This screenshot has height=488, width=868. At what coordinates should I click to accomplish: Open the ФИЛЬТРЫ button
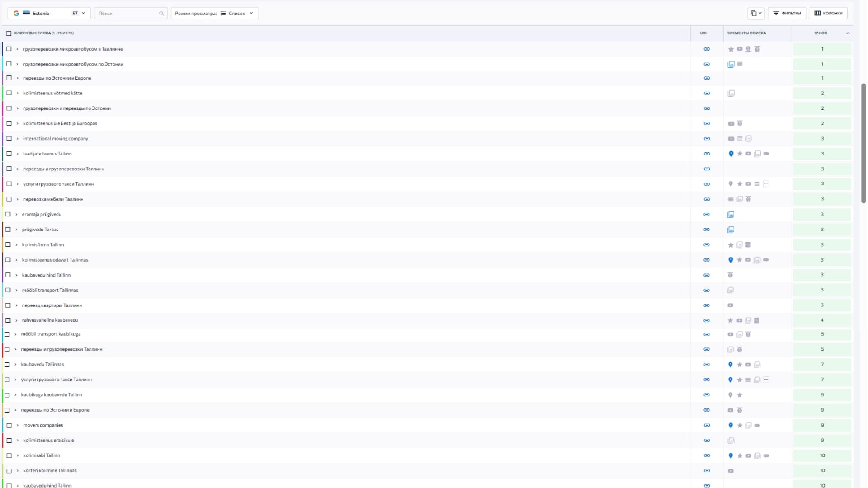pyautogui.click(x=787, y=13)
